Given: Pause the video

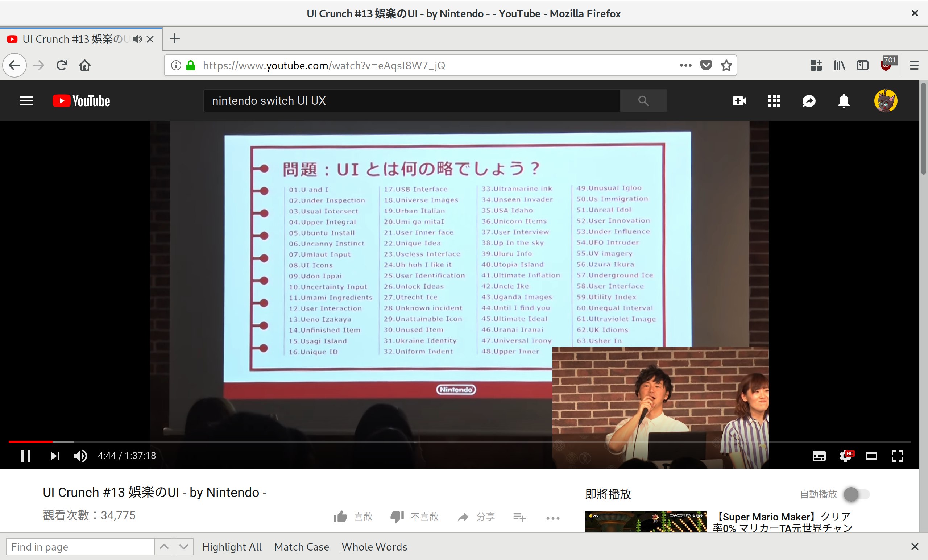Looking at the screenshot, I should pos(26,456).
